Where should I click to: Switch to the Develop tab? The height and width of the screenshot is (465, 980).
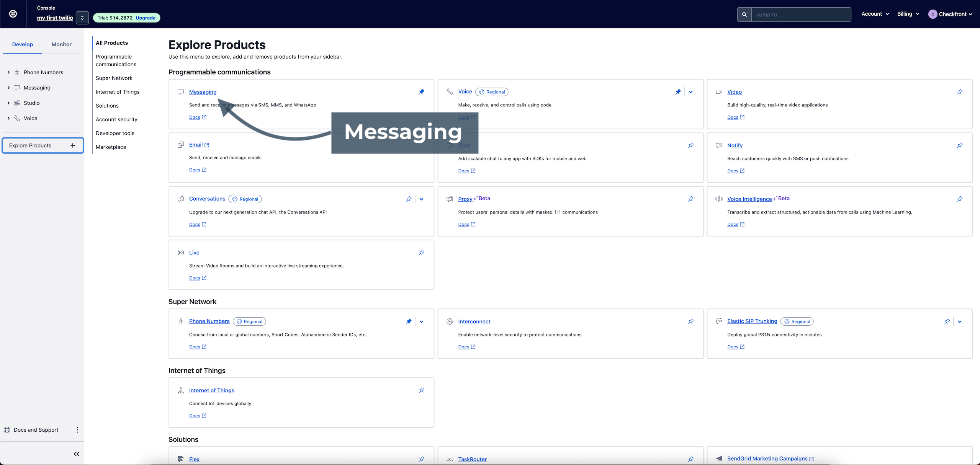click(x=23, y=44)
